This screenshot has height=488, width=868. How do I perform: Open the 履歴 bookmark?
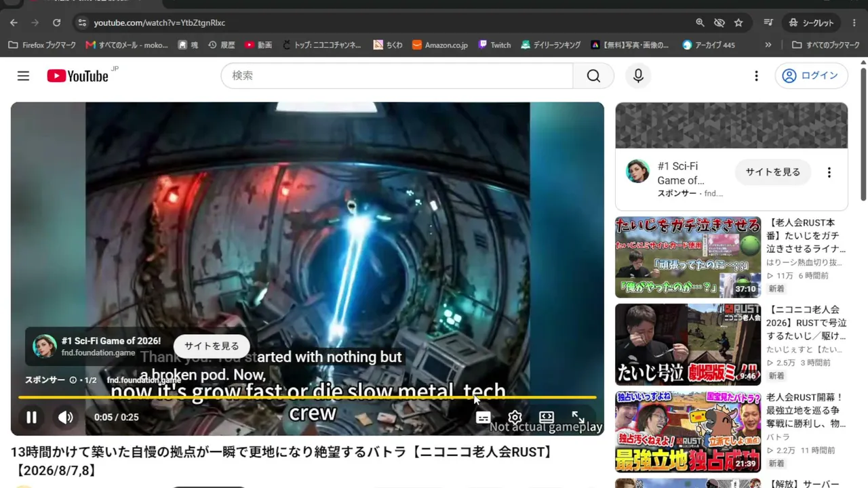pos(221,45)
